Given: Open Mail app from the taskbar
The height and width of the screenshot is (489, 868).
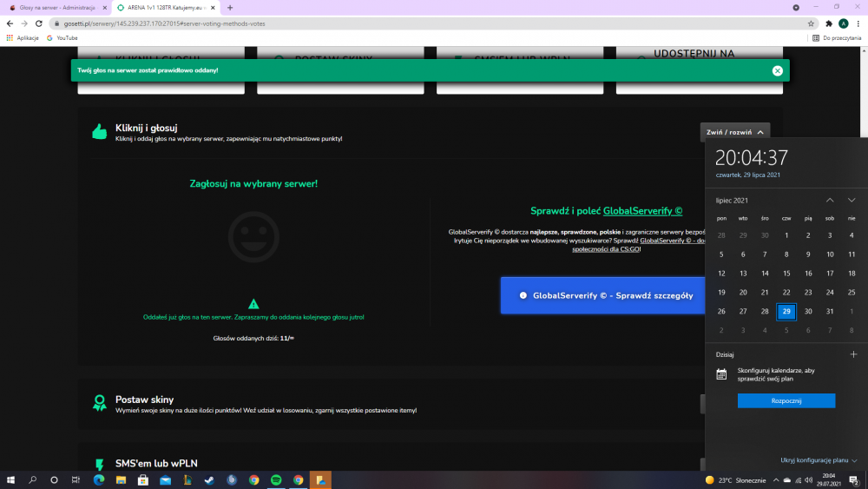Looking at the screenshot, I should pyautogui.click(x=165, y=479).
